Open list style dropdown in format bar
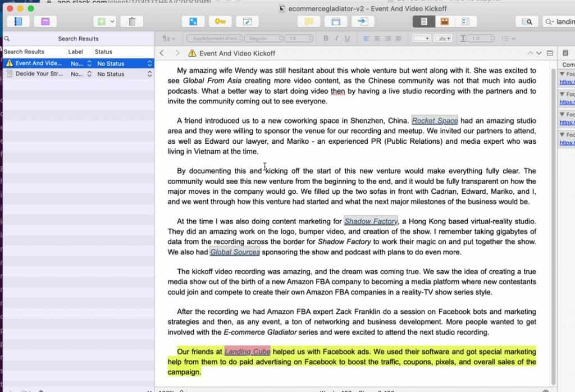This screenshot has height=392, width=575. [508, 38]
